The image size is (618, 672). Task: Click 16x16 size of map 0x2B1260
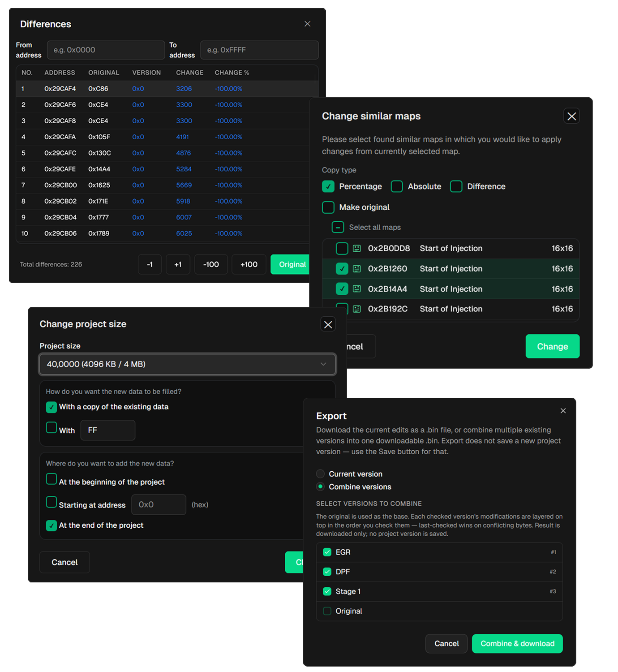tap(562, 269)
